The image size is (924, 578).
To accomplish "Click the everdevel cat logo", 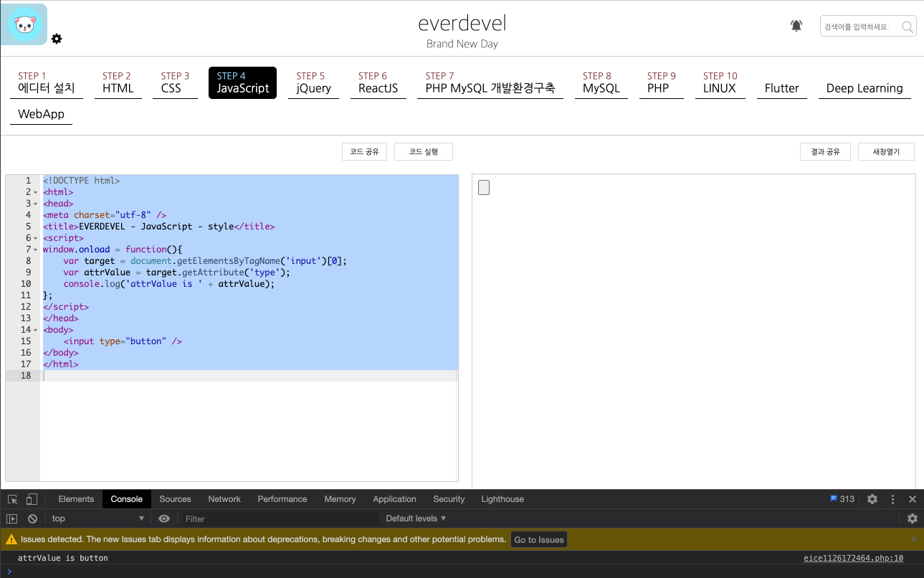I will [24, 24].
